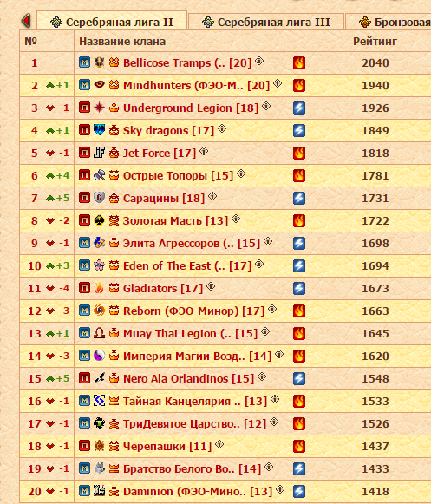Click crown rank icon next to Gladiators

point(114,288)
